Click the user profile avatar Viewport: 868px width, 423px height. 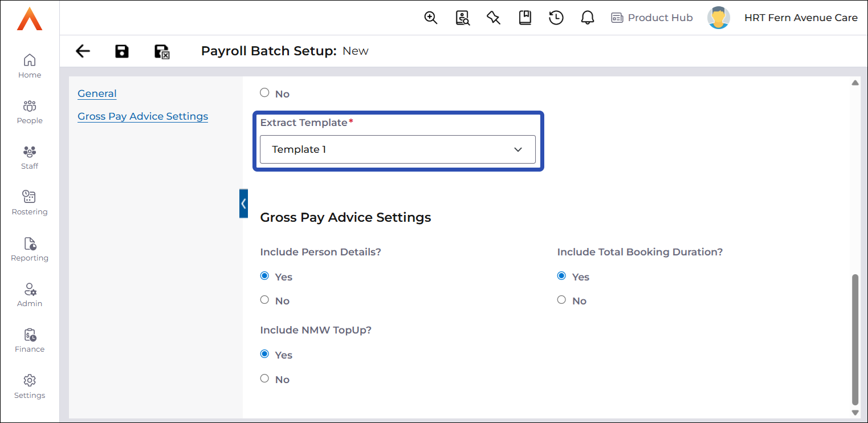[719, 18]
